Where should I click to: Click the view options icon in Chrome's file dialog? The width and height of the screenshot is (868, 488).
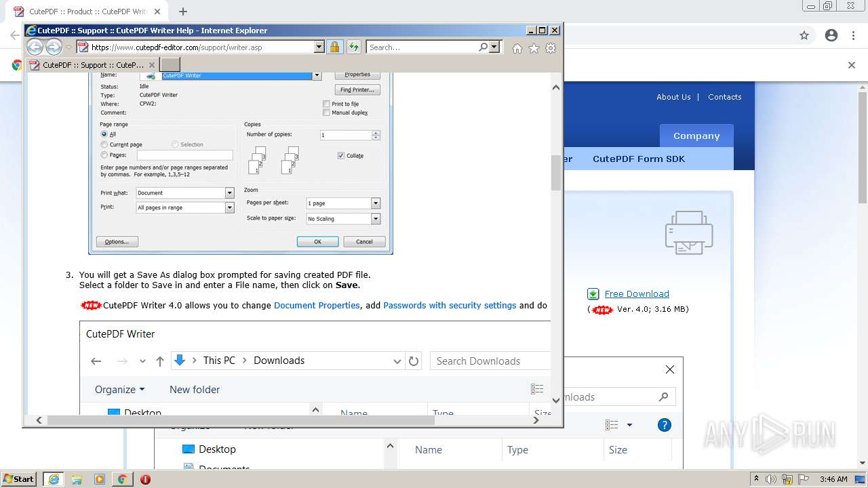coord(612,425)
